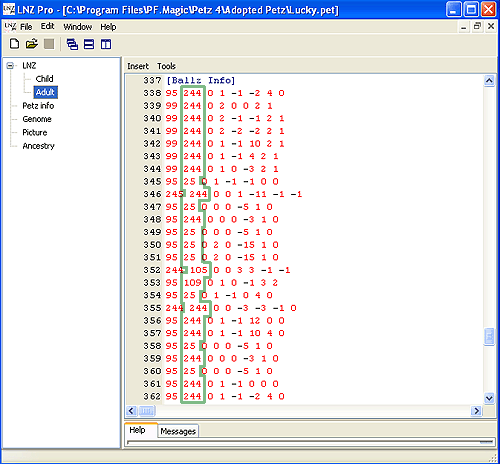The height and width of the screenshot is (464, 500).
Task: Open the Window menu
Action: click(x=78, y=27)
